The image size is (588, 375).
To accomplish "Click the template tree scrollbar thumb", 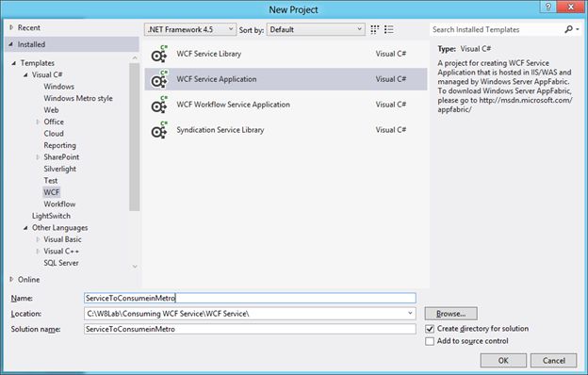I will [x=134, y=137].
